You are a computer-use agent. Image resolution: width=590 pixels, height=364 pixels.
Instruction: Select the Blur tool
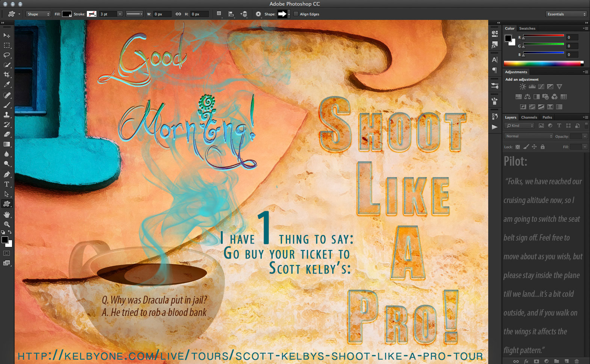7,154
